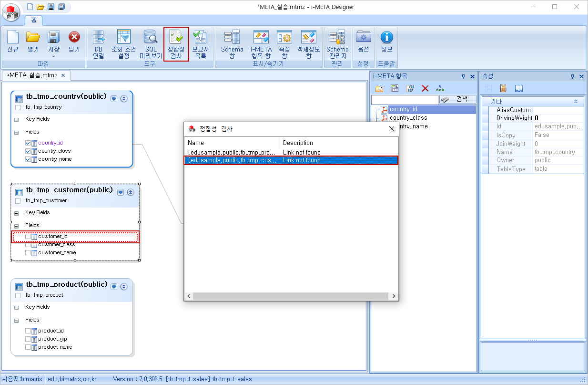
Task: Click the quick access Open folder icon
Action: click(41, 7)
